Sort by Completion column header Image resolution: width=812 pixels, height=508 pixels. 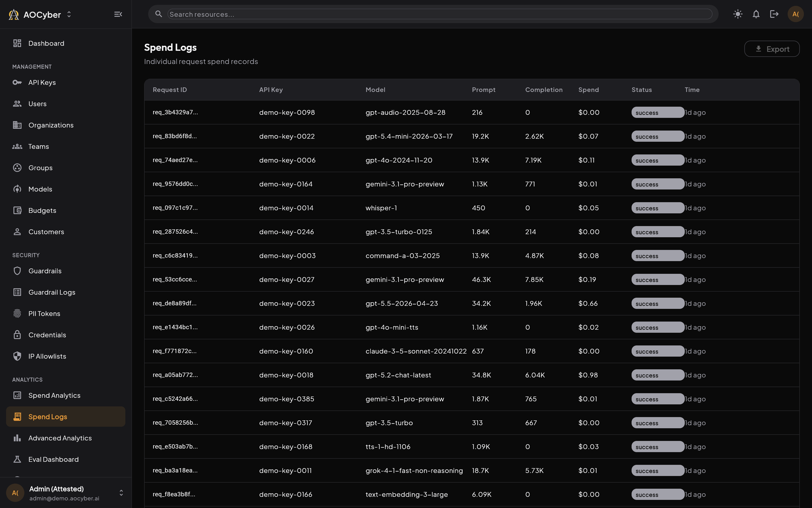click(x=544, y=90)
